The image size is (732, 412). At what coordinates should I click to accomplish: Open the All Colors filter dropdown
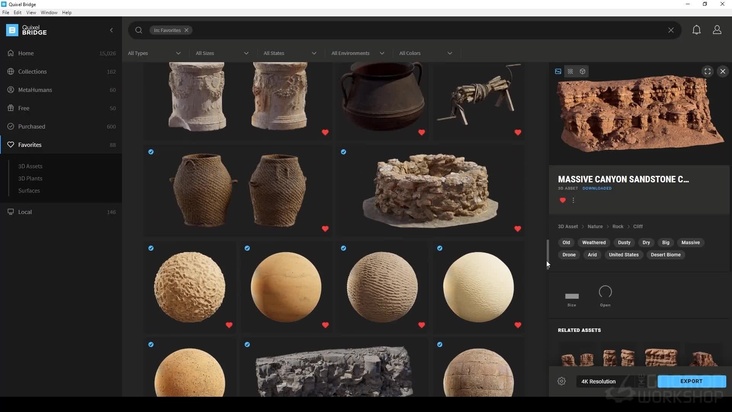(425, 53)
